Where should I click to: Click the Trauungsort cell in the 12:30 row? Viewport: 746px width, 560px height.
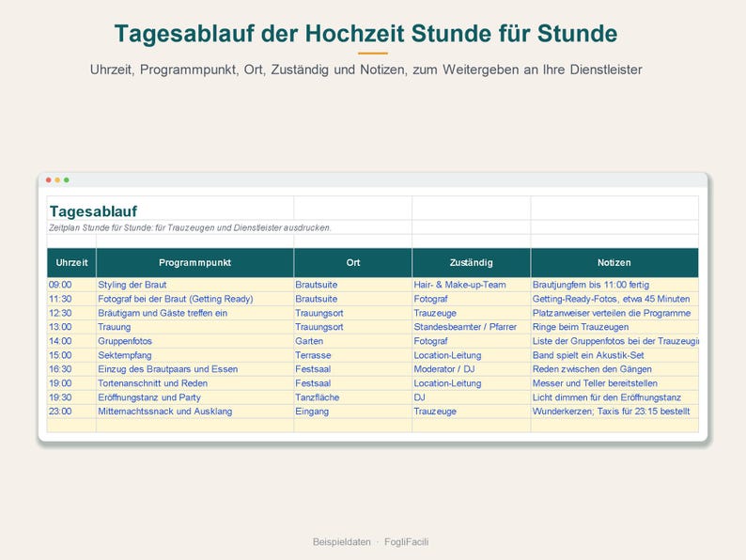point(352,313)
